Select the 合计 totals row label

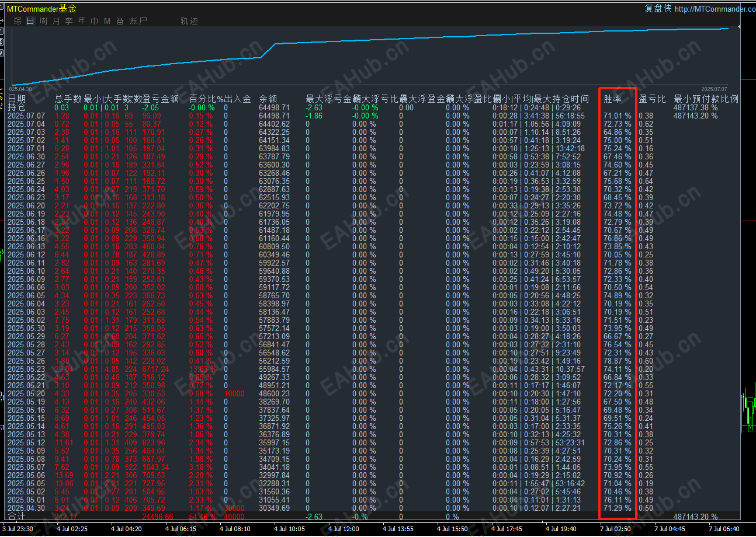[x=16, y=517]
